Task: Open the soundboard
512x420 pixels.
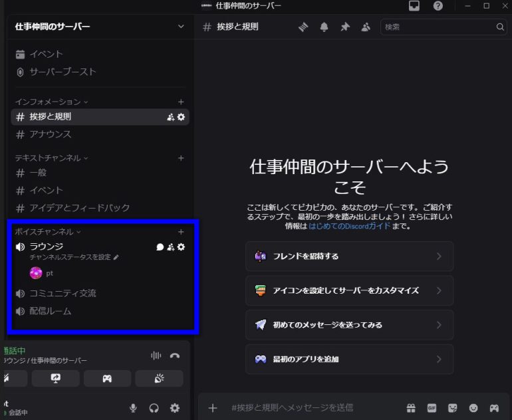Action: [159, 378]
